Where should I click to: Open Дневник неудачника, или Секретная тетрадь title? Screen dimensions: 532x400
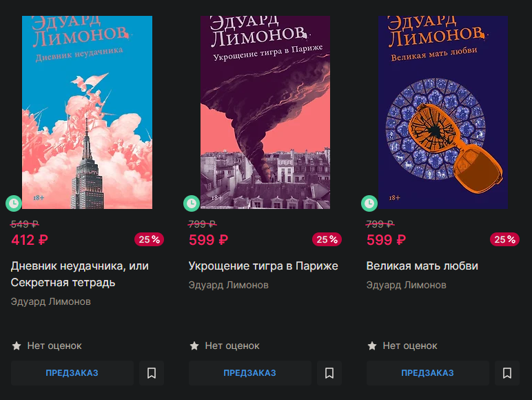(80, 274)
